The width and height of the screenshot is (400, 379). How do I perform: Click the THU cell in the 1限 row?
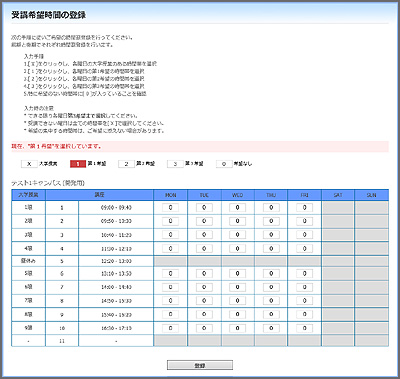click(271, 208)
